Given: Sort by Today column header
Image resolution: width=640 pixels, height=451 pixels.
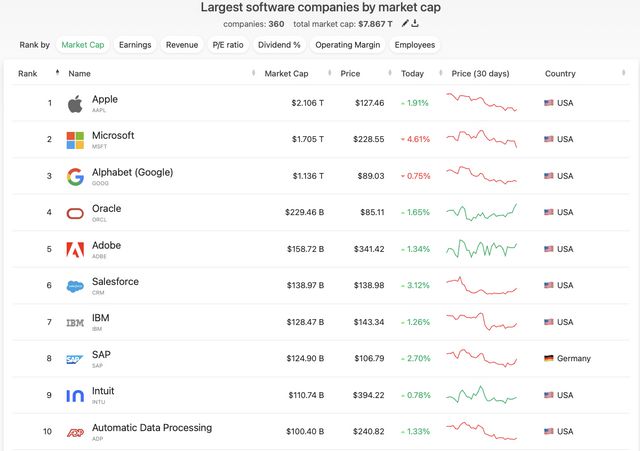Looking at the screenshot, I should click(x=412, y=73).
